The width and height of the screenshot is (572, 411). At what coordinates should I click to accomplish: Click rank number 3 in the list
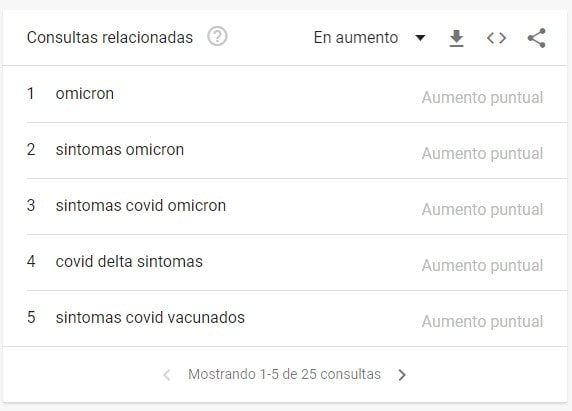(x=31, y=205)
